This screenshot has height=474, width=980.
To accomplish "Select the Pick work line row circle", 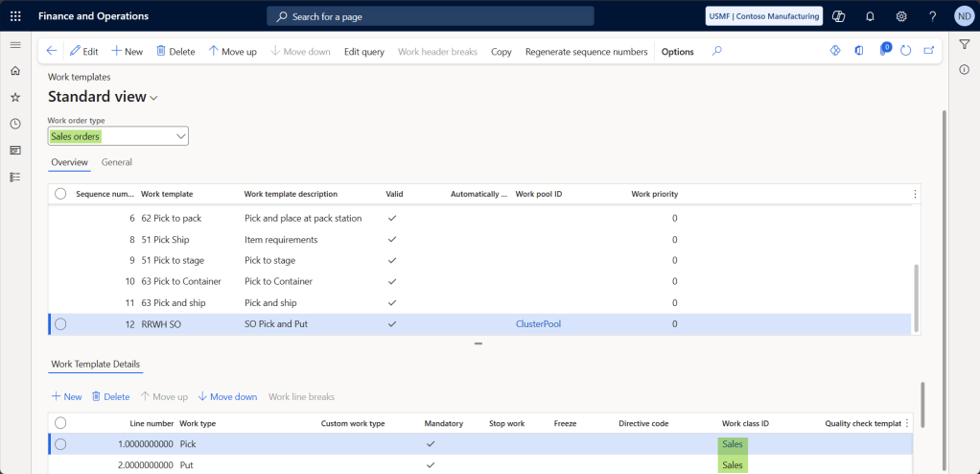I will pos(60,444).
